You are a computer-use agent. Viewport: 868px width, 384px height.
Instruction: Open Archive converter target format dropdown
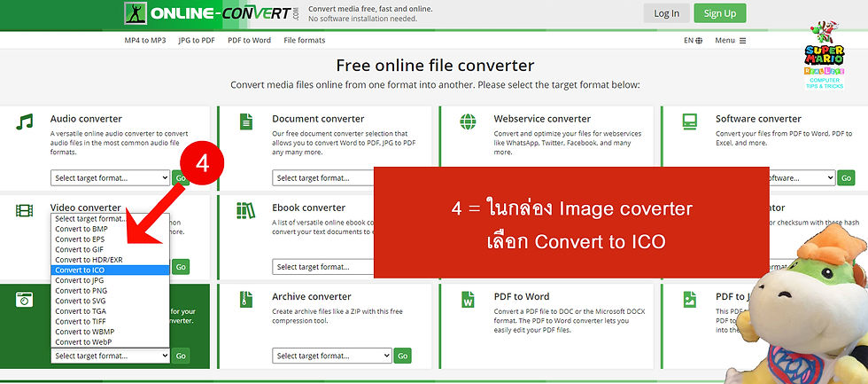tap(332, 356)
